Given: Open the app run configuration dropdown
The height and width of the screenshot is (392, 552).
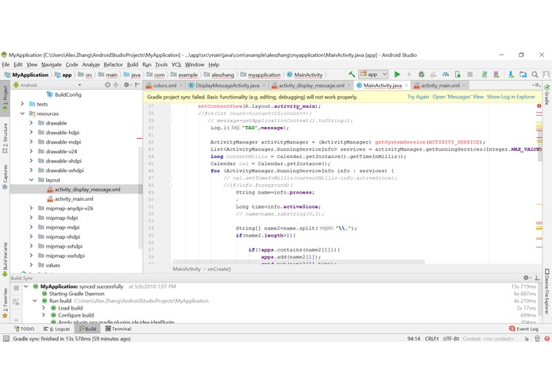Looking at the screenshot, I should click(373, 75).
